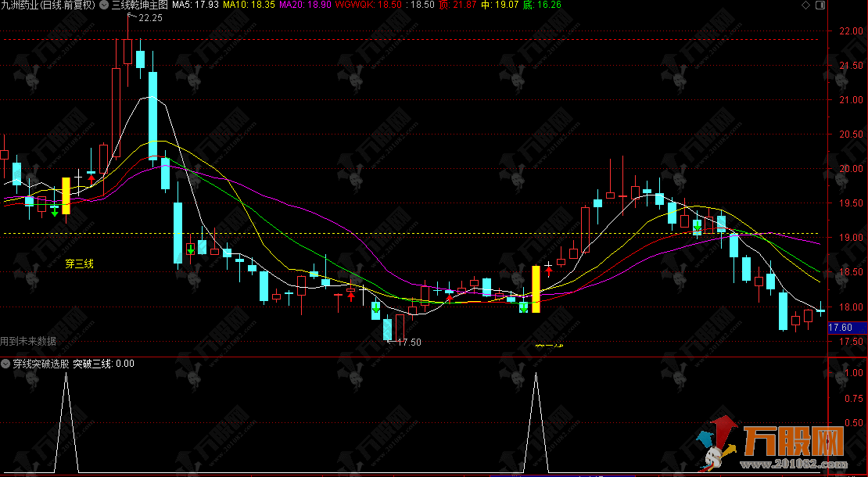The image size is (868, 477).
Task: Open the 三线乾坤主图 indicator dropdown arrow
Action: 104,5
